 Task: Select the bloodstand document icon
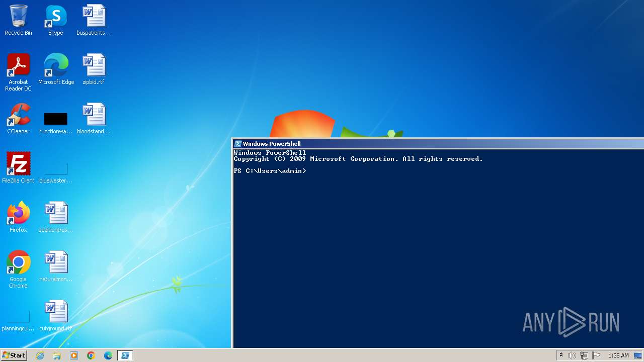[x=94, y=119]
